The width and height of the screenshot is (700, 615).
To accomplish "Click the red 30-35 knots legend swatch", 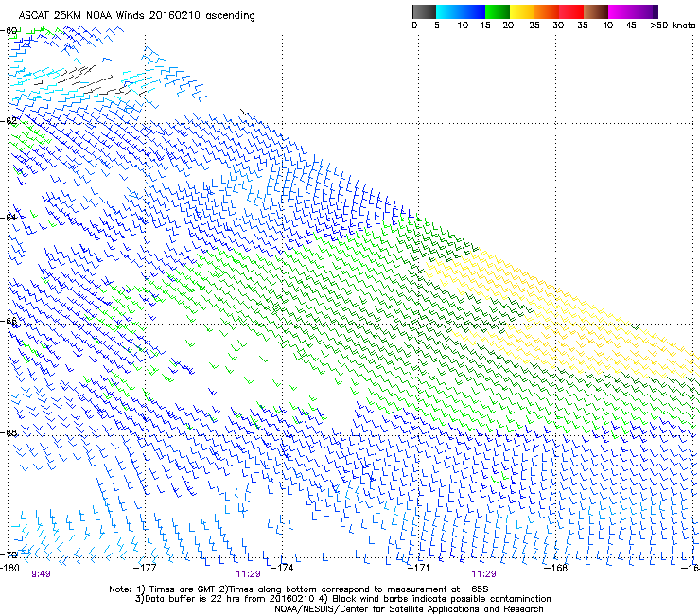I will click(x=571, y=11).
